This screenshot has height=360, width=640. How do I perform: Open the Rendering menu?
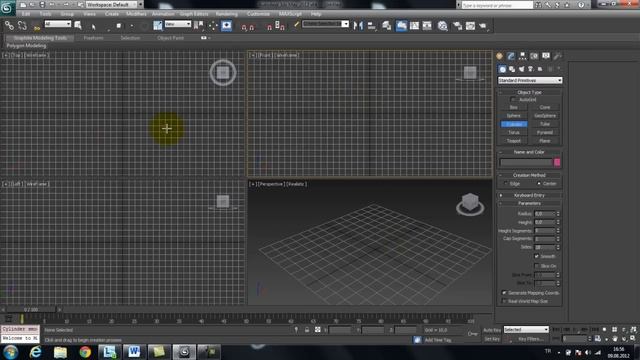227,14
